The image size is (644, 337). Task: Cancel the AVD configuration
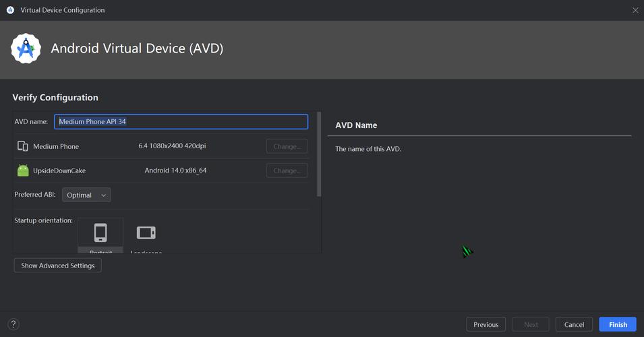(574, 324)
